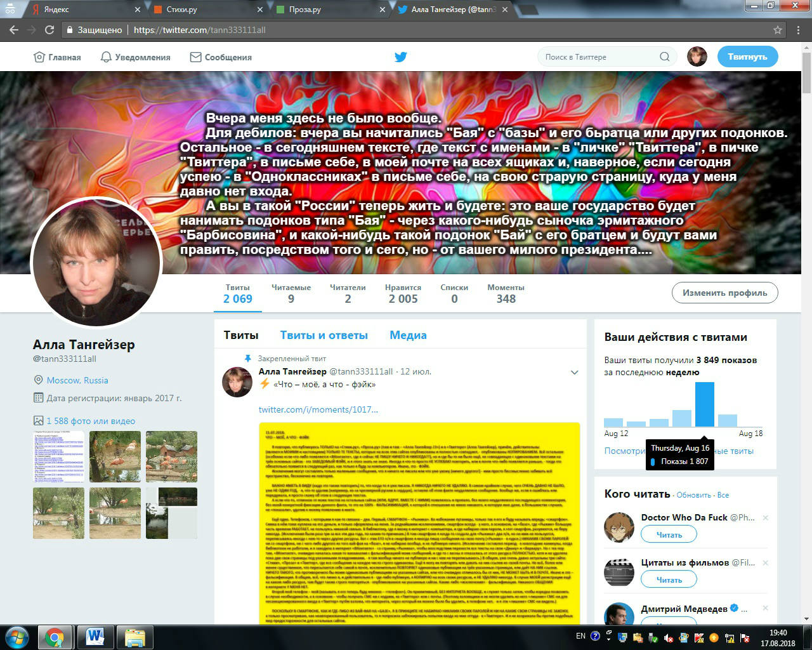Dismiss the Дмитрий Медведев suggestion

(765, 608)
